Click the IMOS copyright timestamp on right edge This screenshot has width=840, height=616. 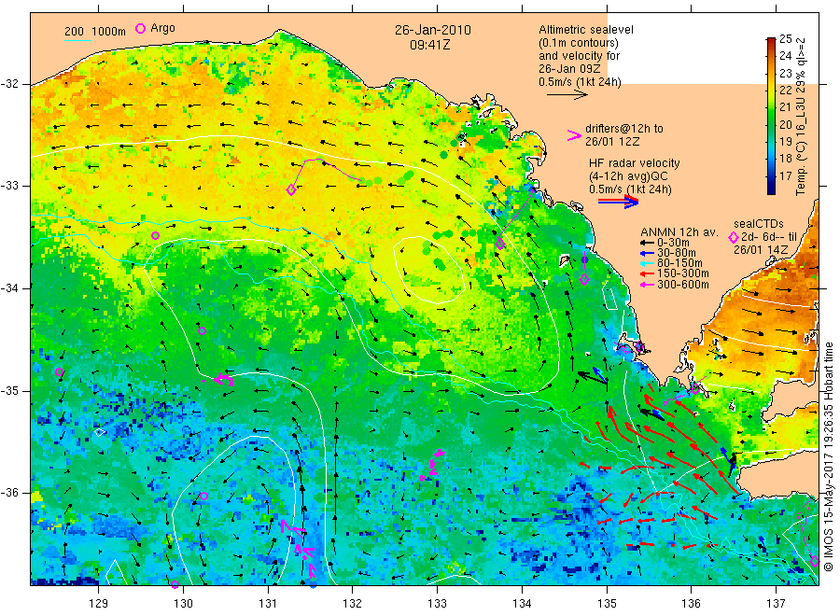(x=828, y=458)
